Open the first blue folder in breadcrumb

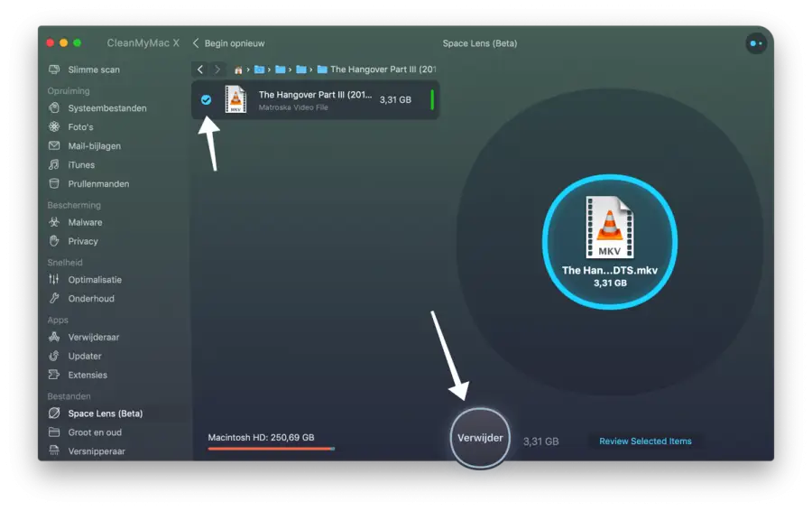(x=260, y=70)
